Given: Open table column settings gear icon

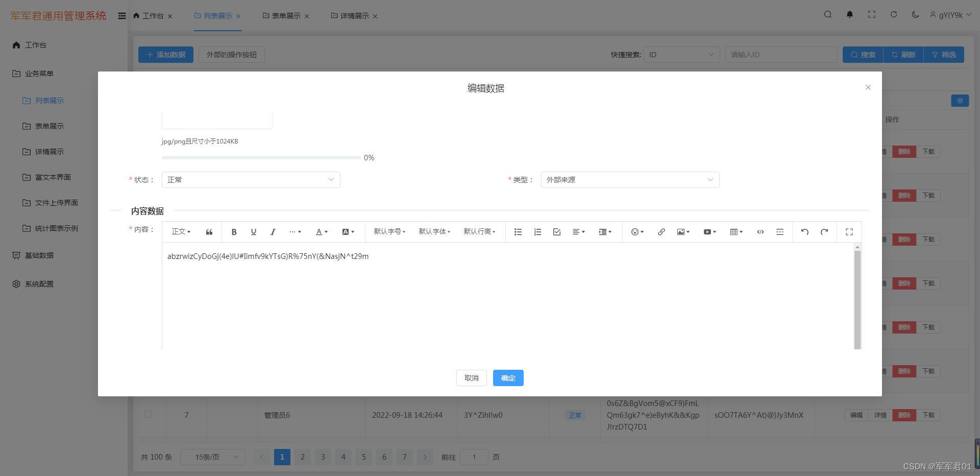Looking at the screenshot, I should (x=960, y=101).
